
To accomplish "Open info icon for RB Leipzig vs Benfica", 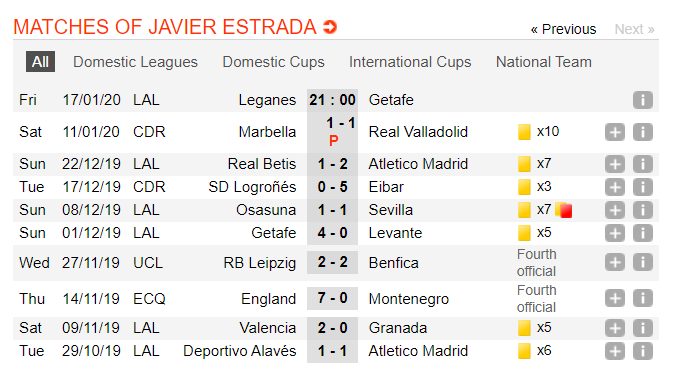I will [x=642, y=263].
